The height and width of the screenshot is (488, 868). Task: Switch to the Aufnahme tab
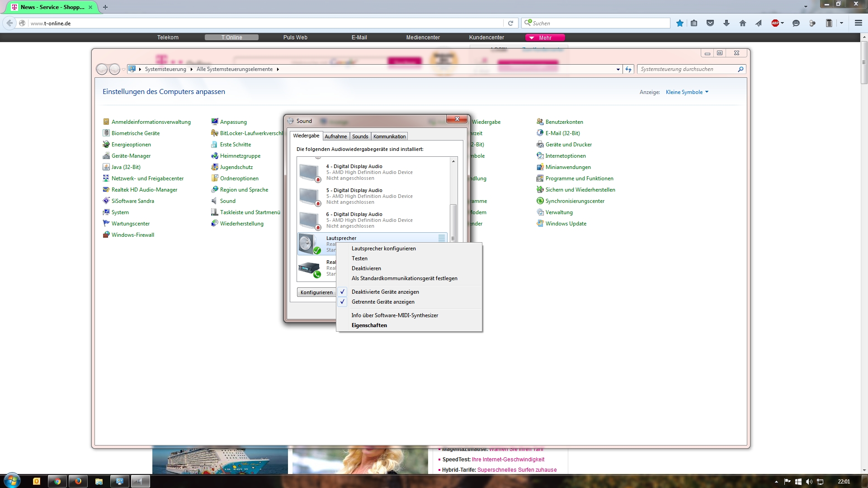click(x=335, y=136)
